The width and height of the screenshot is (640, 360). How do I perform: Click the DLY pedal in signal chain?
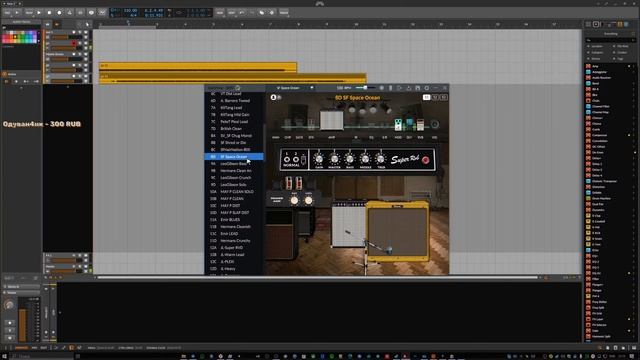click(409, 124)
